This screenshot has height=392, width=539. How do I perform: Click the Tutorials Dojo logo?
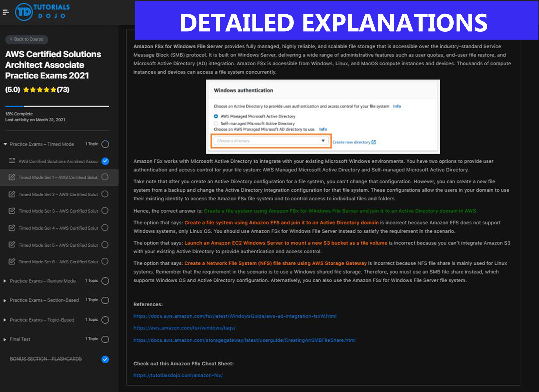43,12
